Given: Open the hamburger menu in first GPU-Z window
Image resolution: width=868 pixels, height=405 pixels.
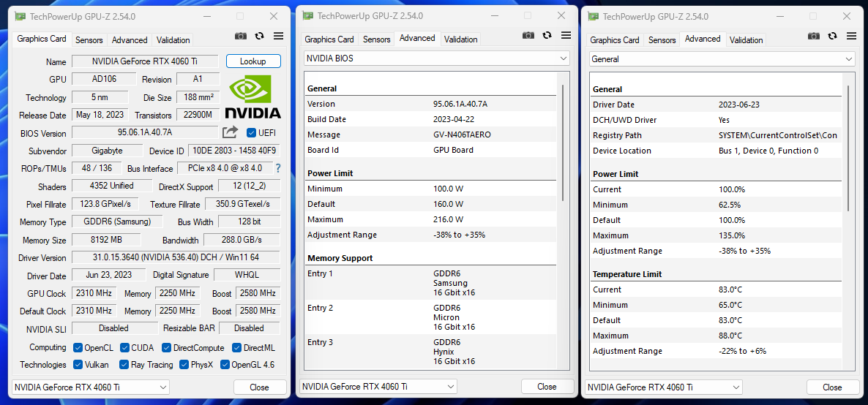Looking at the screenshot, I should point(278,36).
